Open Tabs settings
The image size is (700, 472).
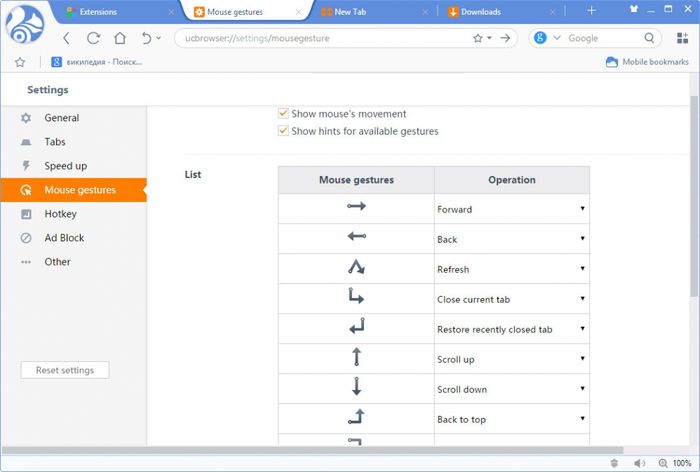(74, 142)
